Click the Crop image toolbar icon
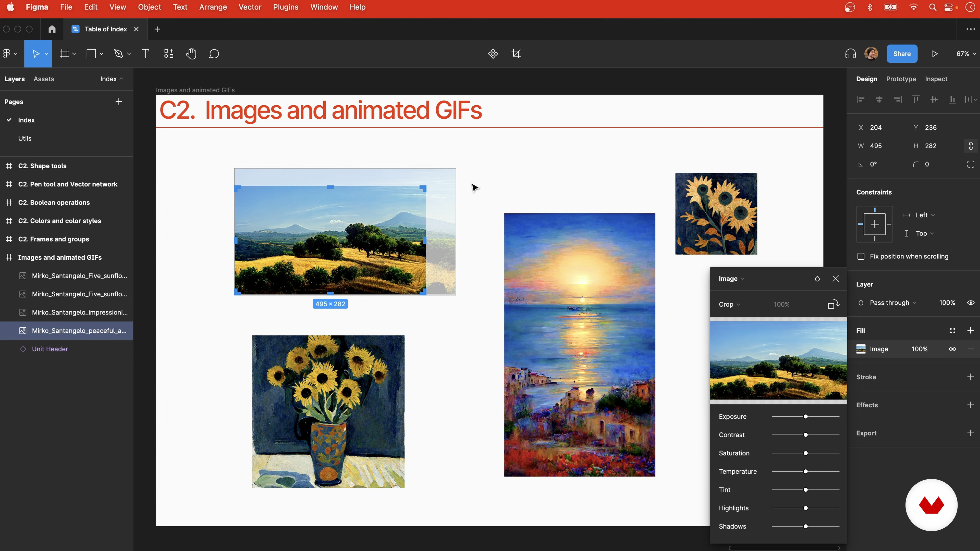 point(516,54)
